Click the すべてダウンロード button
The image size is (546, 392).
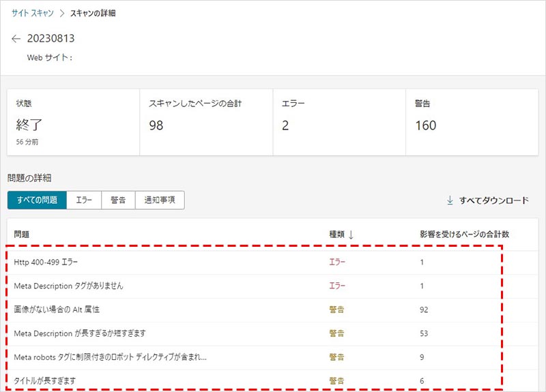tap(487, 200)
